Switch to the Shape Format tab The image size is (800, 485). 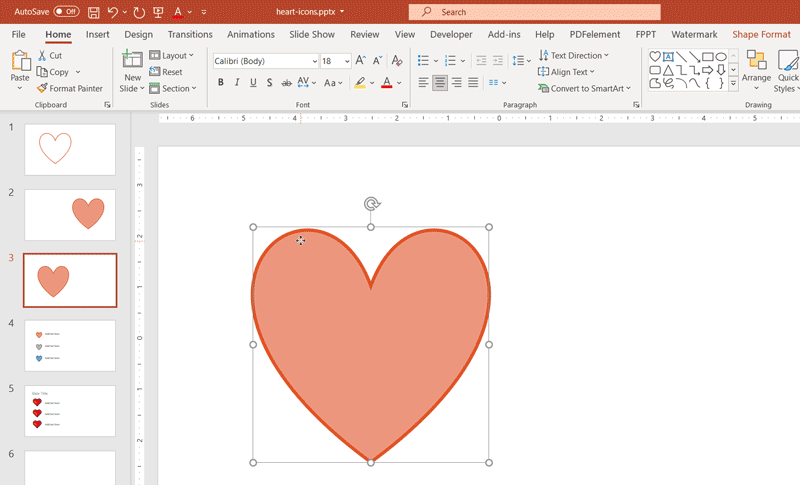(x=761, y=34)
